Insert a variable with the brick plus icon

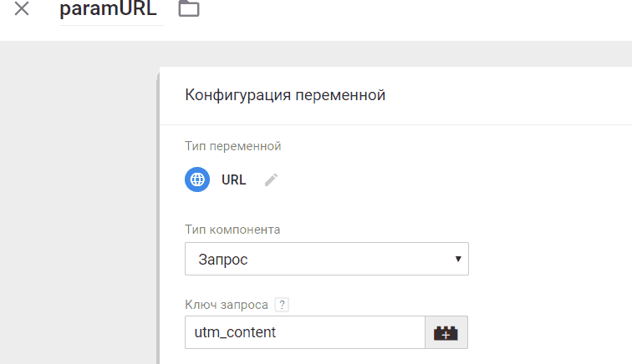(x=446, y=332)
